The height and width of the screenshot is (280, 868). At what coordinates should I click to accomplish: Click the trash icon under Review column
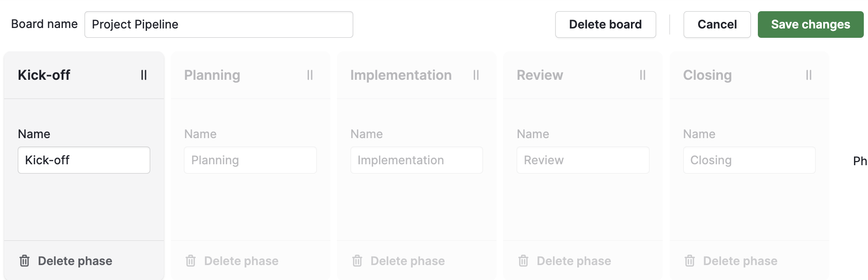pos(523,261)
